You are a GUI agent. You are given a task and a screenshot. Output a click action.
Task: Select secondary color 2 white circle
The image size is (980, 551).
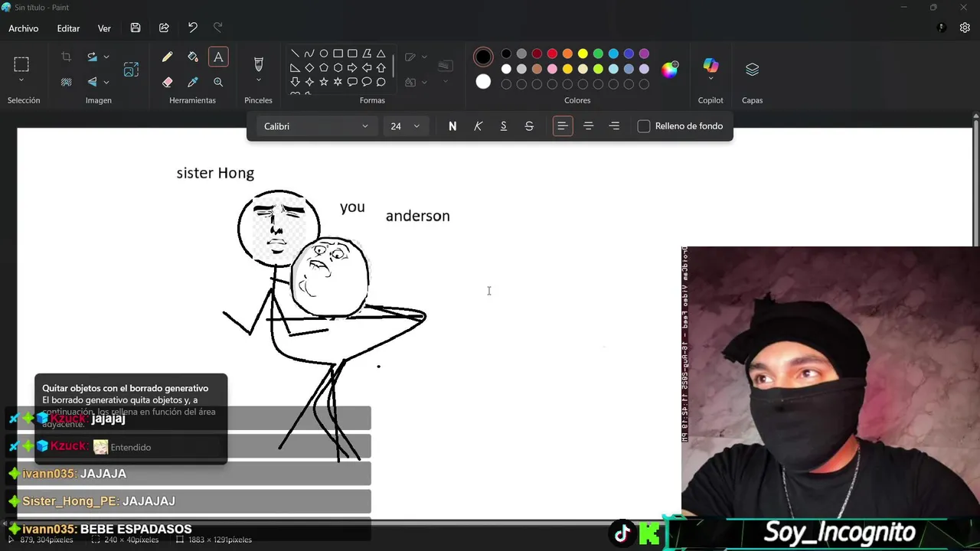[x=483, y=82]
